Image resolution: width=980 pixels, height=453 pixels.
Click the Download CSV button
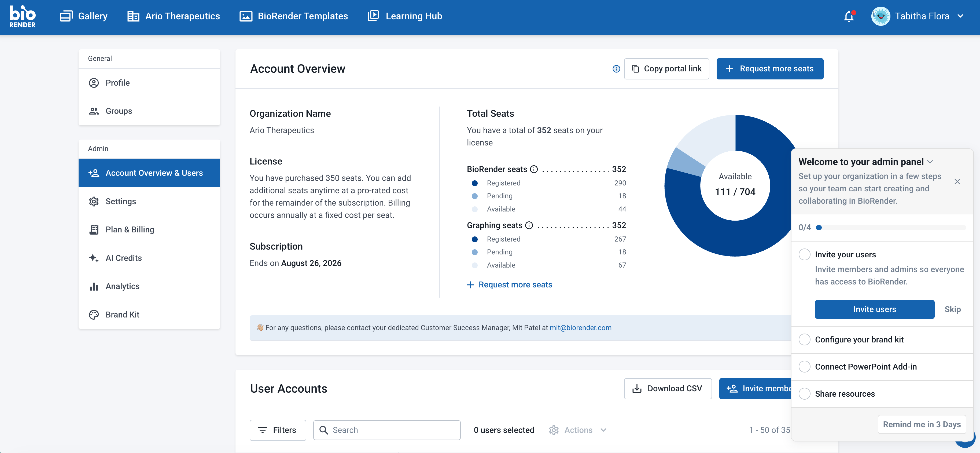pos(668,389)
